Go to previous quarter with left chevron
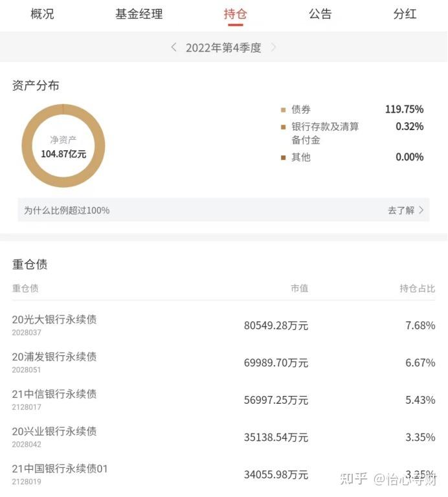This screenshot has width=448, height=497. click(174, 47)
